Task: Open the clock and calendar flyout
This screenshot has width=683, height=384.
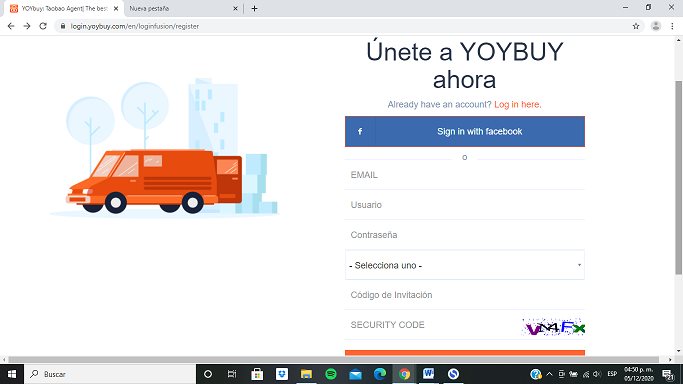Action: pyautogui.click(x=639, y=374)
